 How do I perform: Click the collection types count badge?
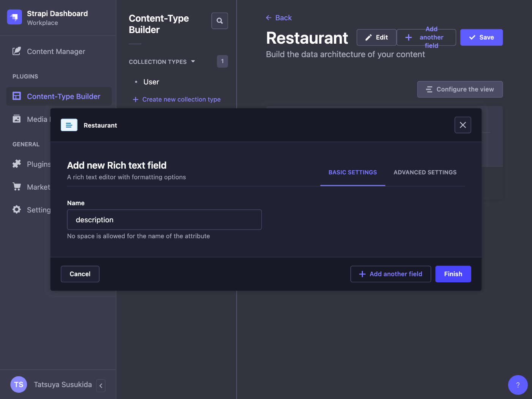pyautogui.click(x=222, y=61)
